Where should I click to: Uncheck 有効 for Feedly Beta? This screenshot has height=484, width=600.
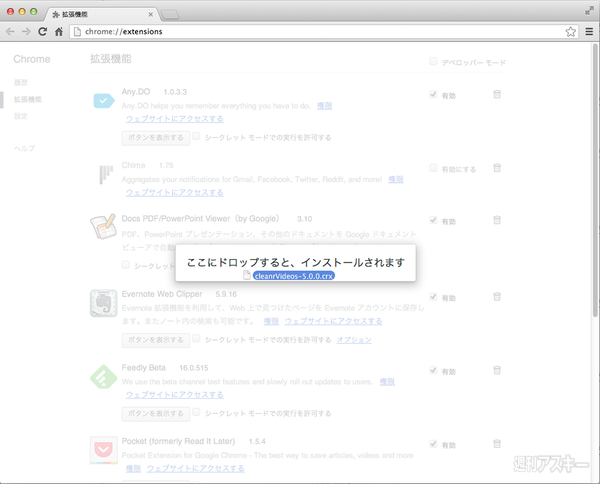pos(433,370)
